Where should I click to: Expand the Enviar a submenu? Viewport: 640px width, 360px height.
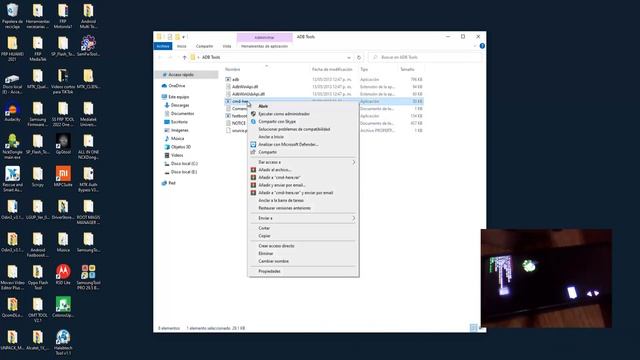[x=303, y=218]
